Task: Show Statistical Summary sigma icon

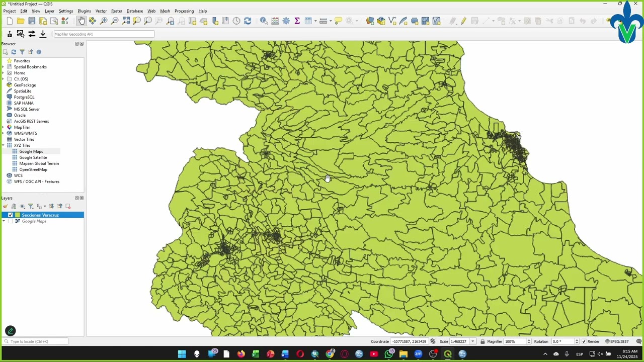Action: point(297,21)
